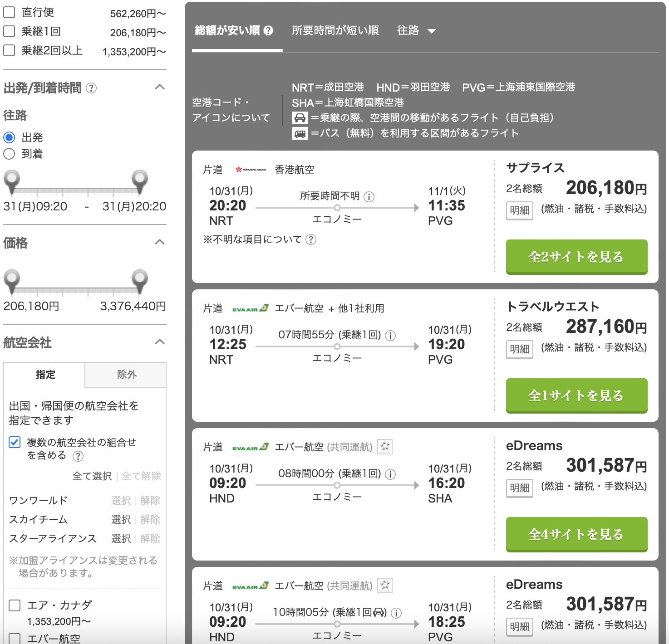Image resolution: width=669 pixels, height=644 pixels.
Task: Open 明細 for 287,160円 fare
Action: point(520,349)
